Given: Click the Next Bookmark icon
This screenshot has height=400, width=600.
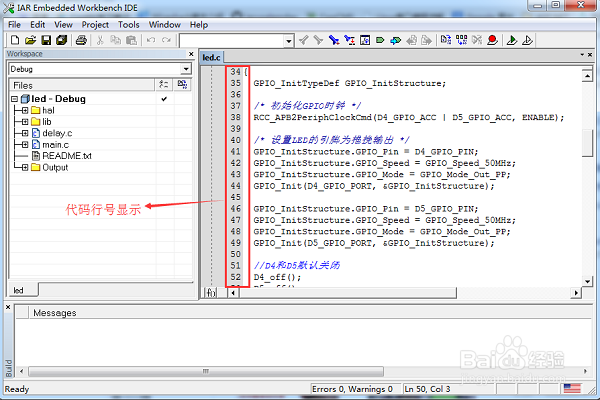Looking at the screenshot, I should pos(396,40).
